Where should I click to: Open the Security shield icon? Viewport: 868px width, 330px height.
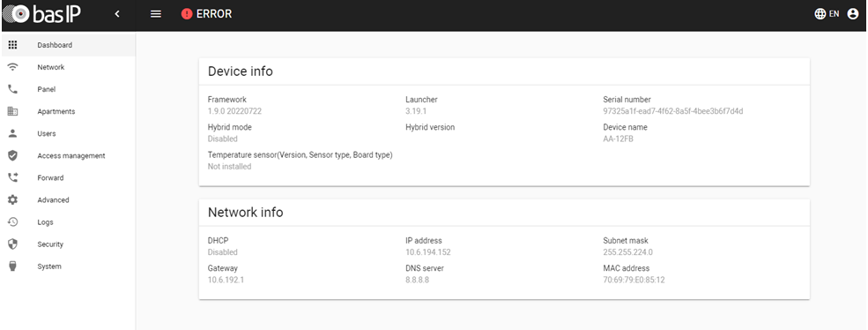coord(12,244)
